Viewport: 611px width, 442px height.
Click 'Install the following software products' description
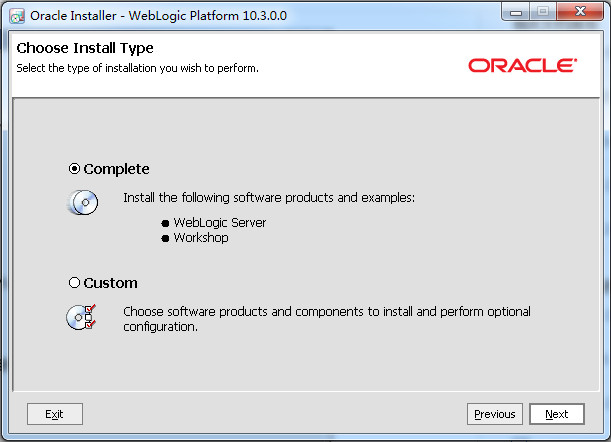click(x=269, y=198)
